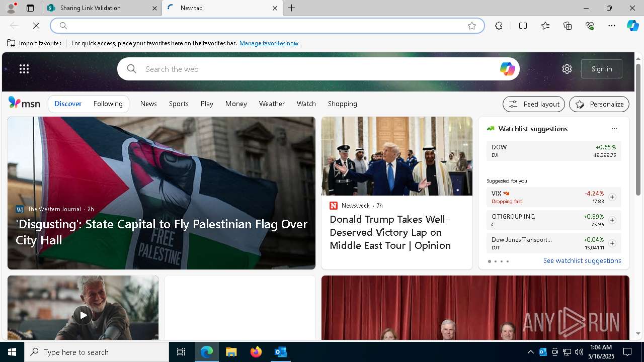Stop loading the page with X button

[x=36, y=26]
